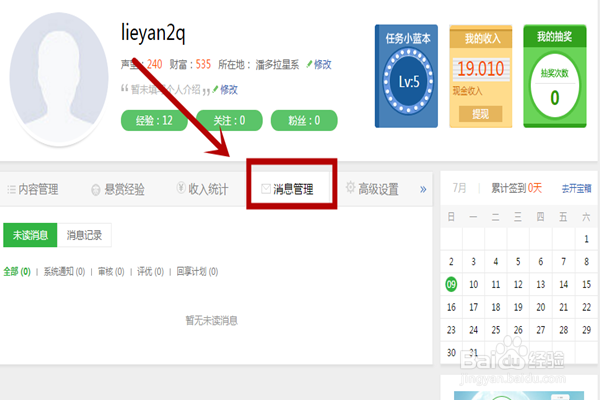Click the 粉丝：0 green button
This screenshot has height=400, width=600.
click(304, 121)
